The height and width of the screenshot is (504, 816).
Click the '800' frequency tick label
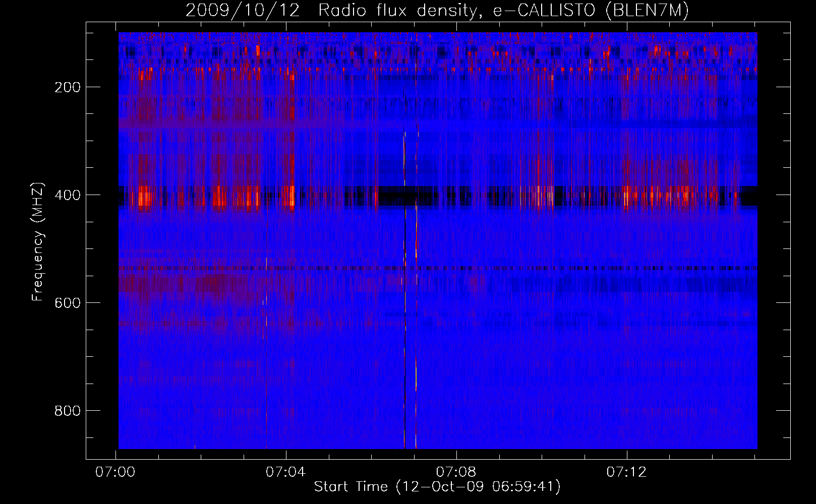click(68, 411)
